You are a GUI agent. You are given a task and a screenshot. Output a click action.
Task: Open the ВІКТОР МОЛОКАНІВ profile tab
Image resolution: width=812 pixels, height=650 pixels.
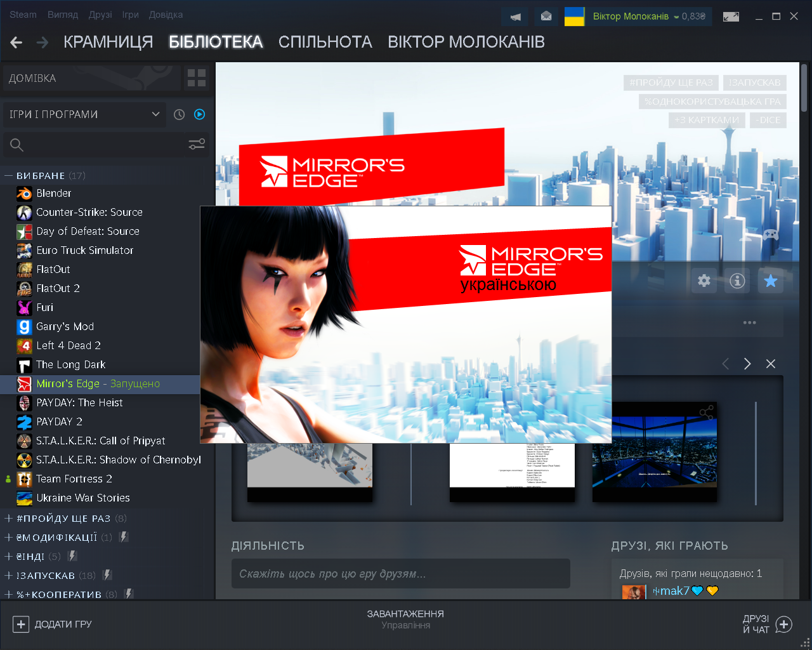[x=466, y=42]
